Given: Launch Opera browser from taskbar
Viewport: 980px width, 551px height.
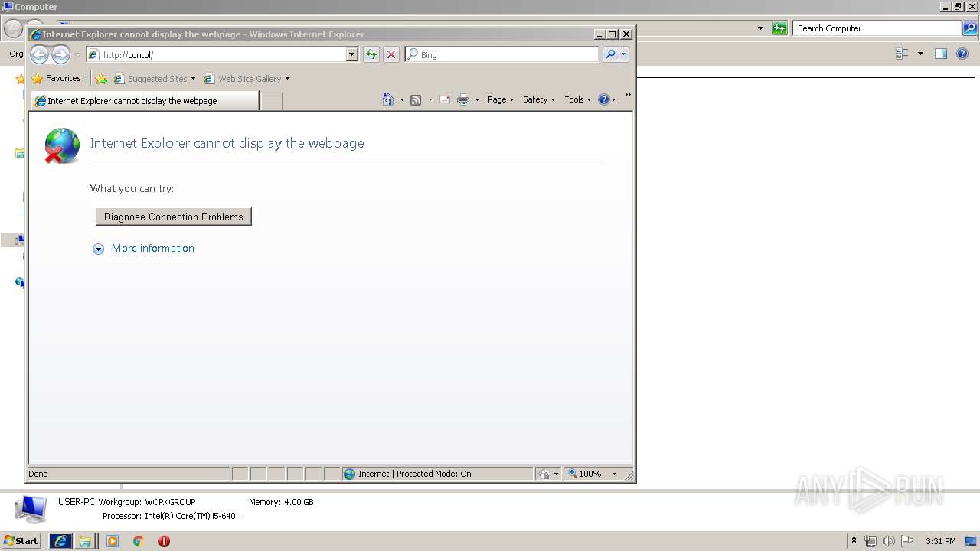Looking at the screenshot, I should (164, 540).
